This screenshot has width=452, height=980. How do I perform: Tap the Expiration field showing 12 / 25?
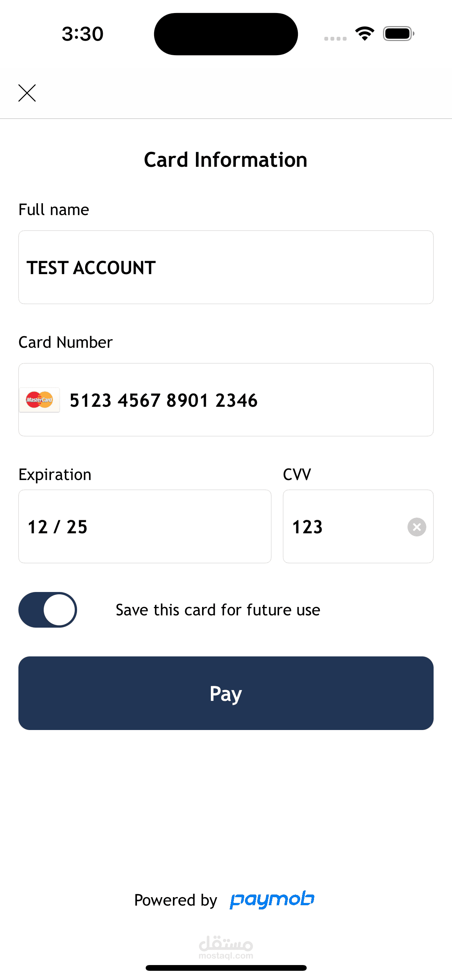point(145,526)
